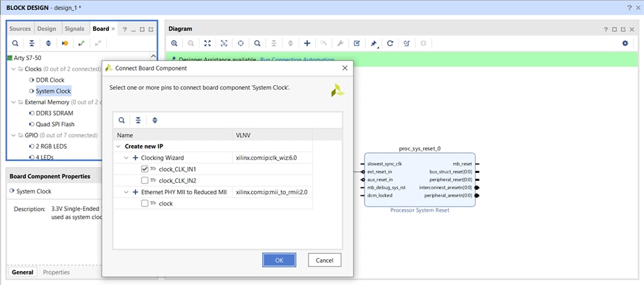
Task: Select DDR3 SDRAM board component
Action: [55, 113]
